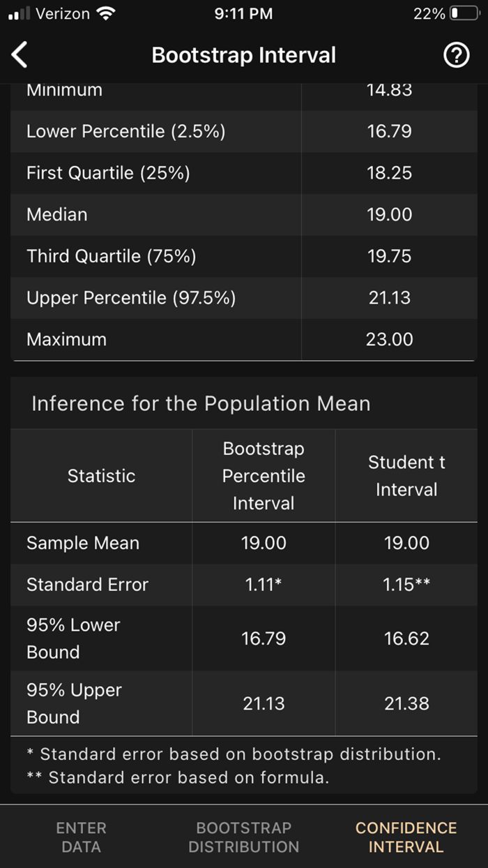This screenshot has height=868, width=488.
Task: Tap the 95% Upper Bound value 21.38
Action: pyautogui.click(x=406, y=703)
